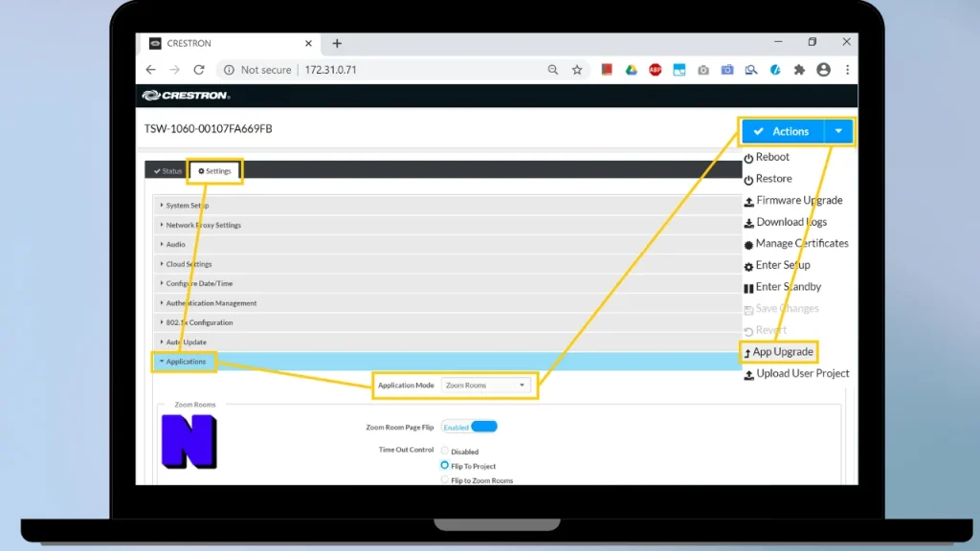Screen dimensions: 980x551
Task: Open the ABP ad blocker extension
Action: (x=655, y=69)
